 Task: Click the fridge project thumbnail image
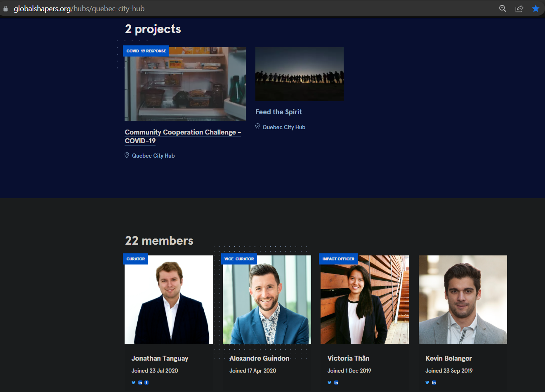[x=185, y=84]
